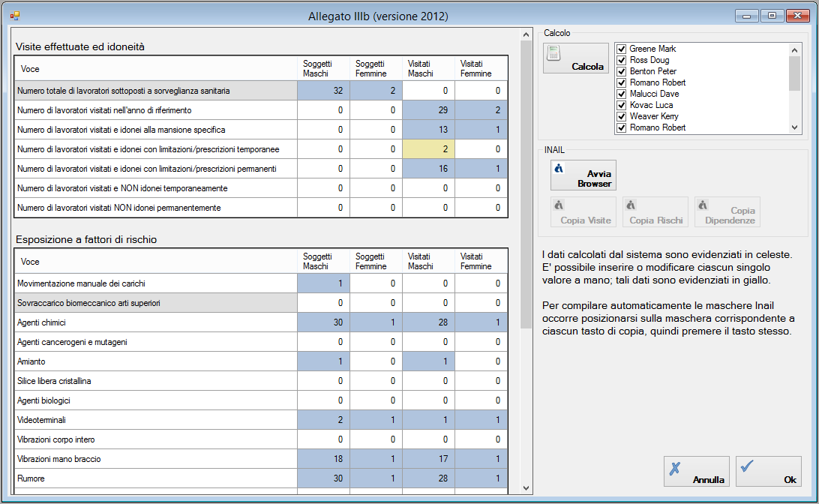Click the tables panel vertical scrollbar thumb
The height and width of the screenshot is (504, 819).
[x=526, y=184]
